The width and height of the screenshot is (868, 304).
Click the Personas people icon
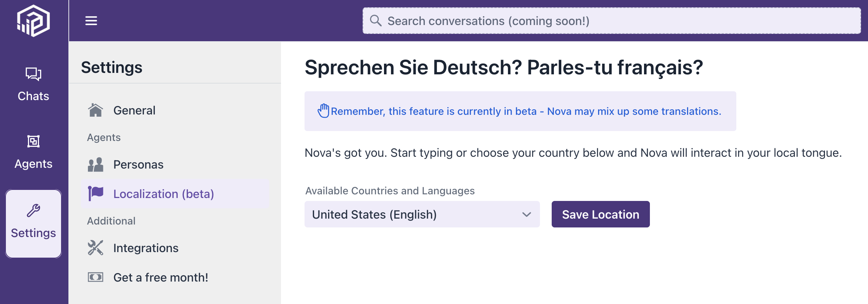click(x=96, y=165)
